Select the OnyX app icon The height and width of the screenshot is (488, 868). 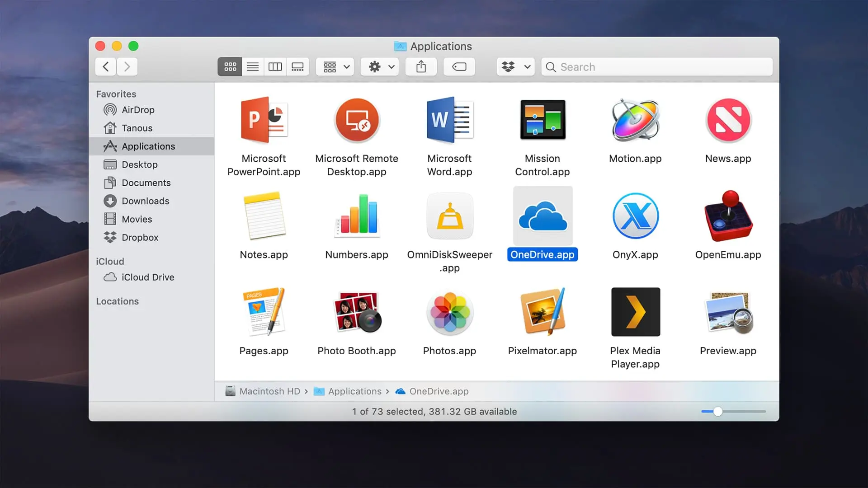(x=635, y=216)
